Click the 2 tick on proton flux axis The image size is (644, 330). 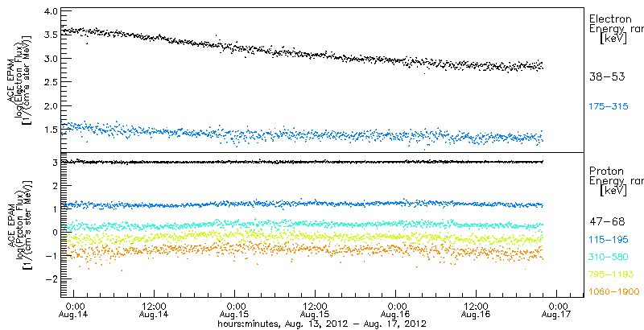point(54,185)
